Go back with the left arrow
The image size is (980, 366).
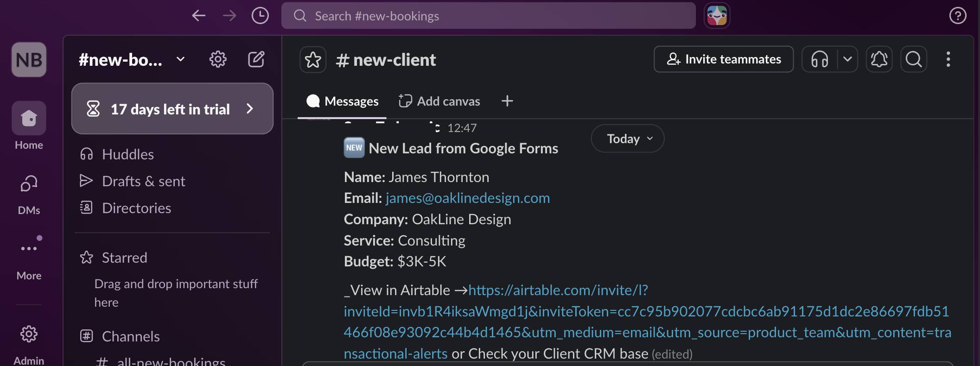pos(199,16)
